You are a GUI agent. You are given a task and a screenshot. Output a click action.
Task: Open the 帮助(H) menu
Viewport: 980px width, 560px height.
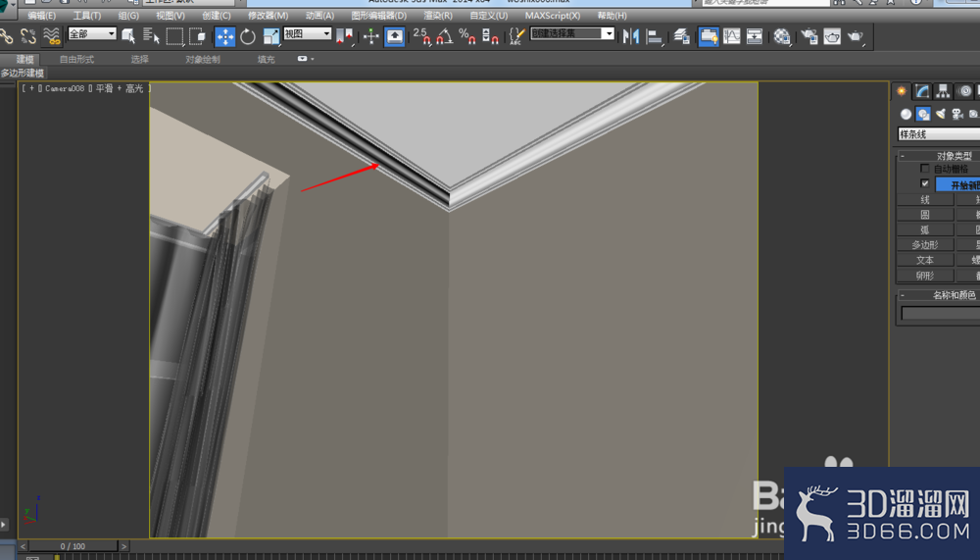pyautogui.click(x=612, y=16)
